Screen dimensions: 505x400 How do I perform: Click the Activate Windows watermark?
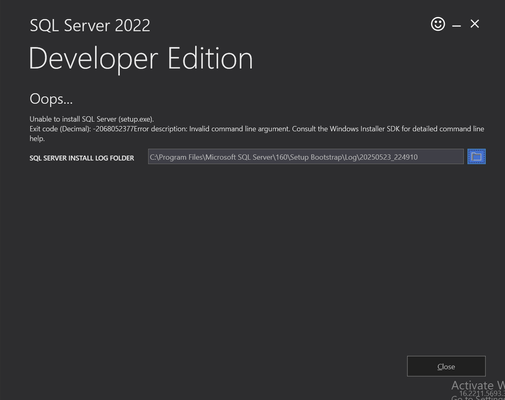click(478, 385)
